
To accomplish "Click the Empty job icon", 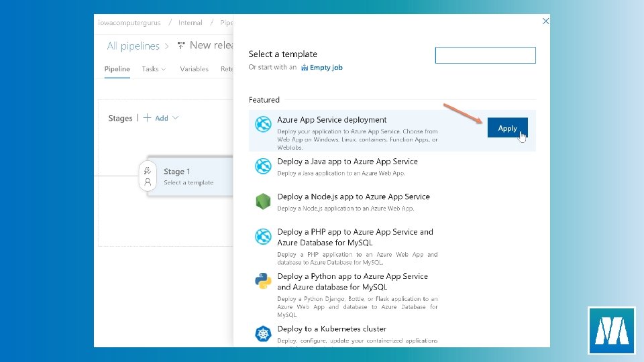I will pyautogui.click(x=305, y=67).
